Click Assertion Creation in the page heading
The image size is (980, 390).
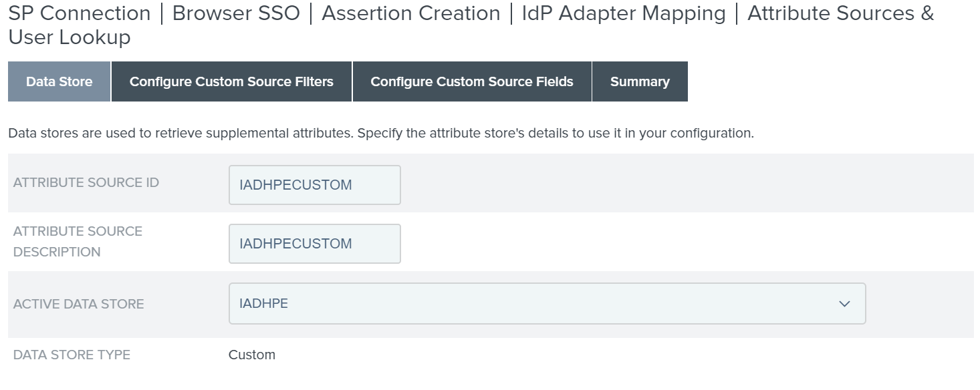pyautogui.click(x=410, y=13)
